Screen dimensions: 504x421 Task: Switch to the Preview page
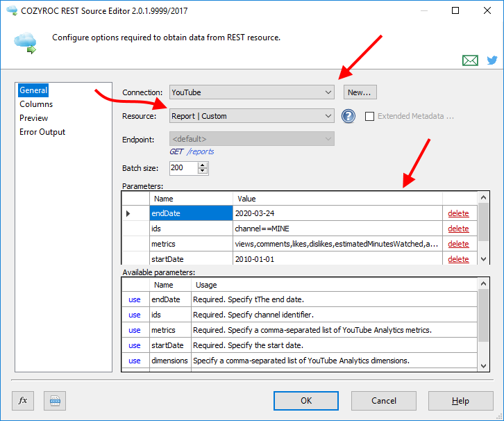tap(33, 118)
